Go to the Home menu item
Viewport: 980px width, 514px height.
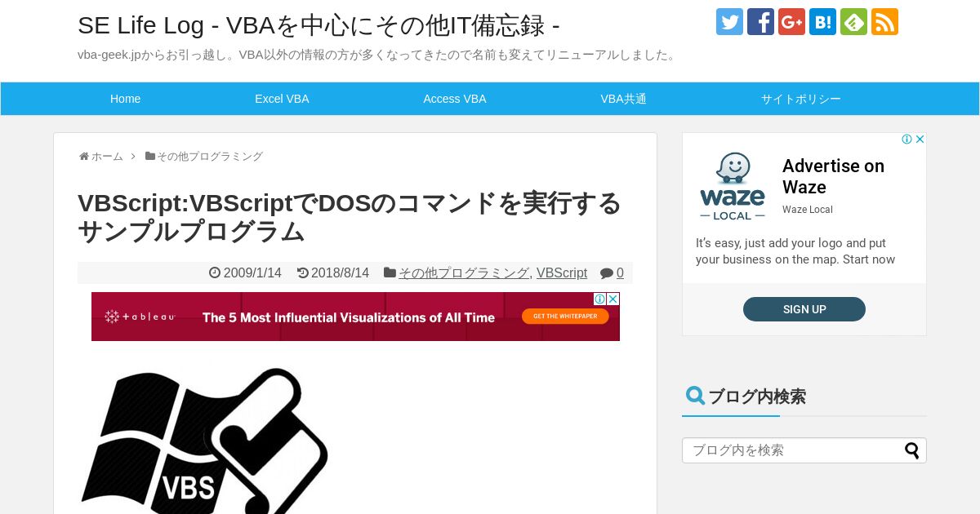click(x=125, y=99)
